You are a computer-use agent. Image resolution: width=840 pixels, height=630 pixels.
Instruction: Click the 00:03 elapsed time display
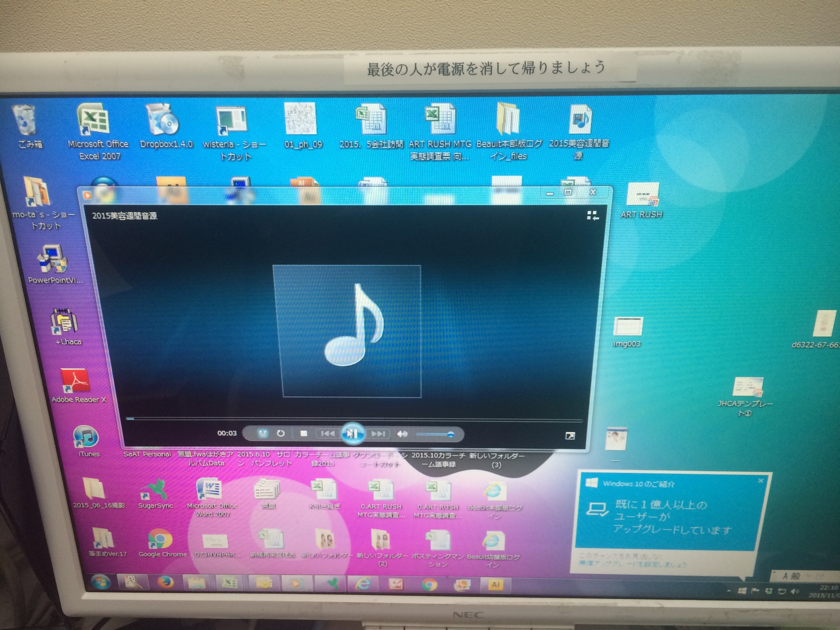click(x=227, y=433)
